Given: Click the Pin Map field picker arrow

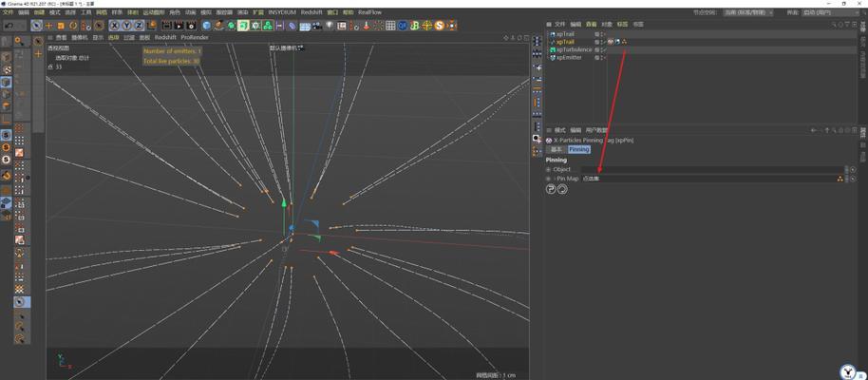Looking at the screenshot, I should tap(853, 179).
